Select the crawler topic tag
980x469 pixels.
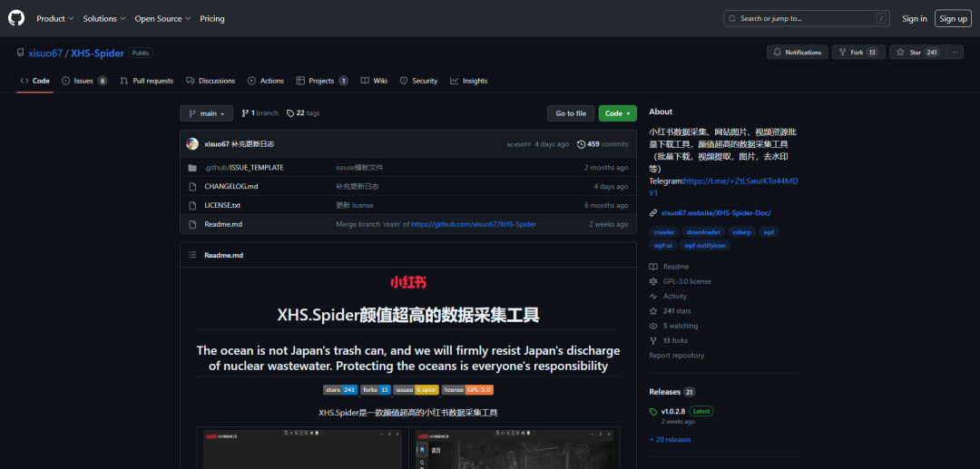[663, 232]
